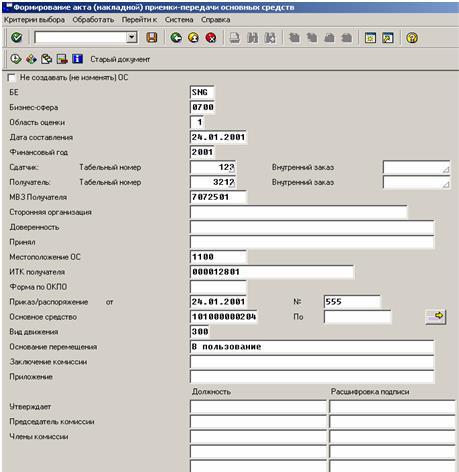459x472 pixels.
Task: Click the green checkmark Enter icon
Action: 16,37
